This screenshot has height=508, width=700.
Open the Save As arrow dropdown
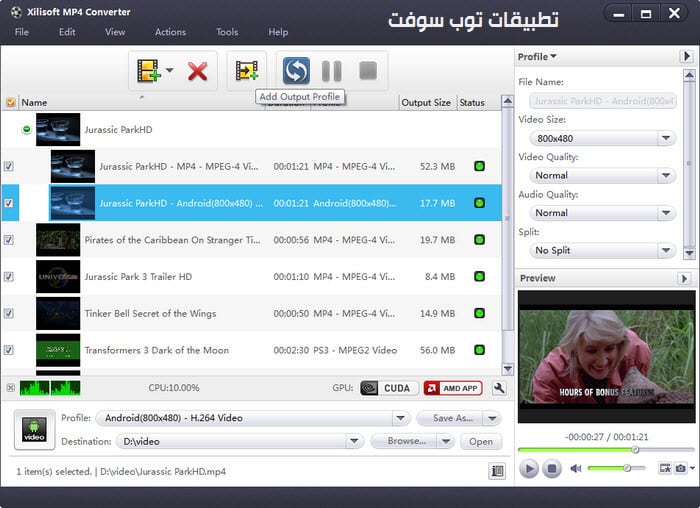point(492,419)
